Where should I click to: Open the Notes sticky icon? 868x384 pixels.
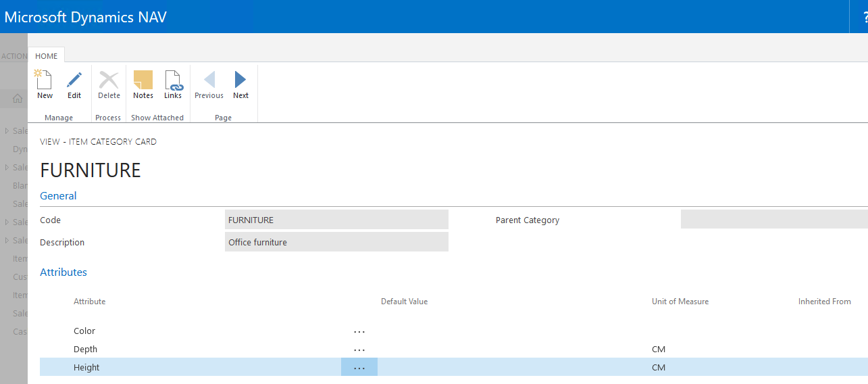[x=143, y=80]
